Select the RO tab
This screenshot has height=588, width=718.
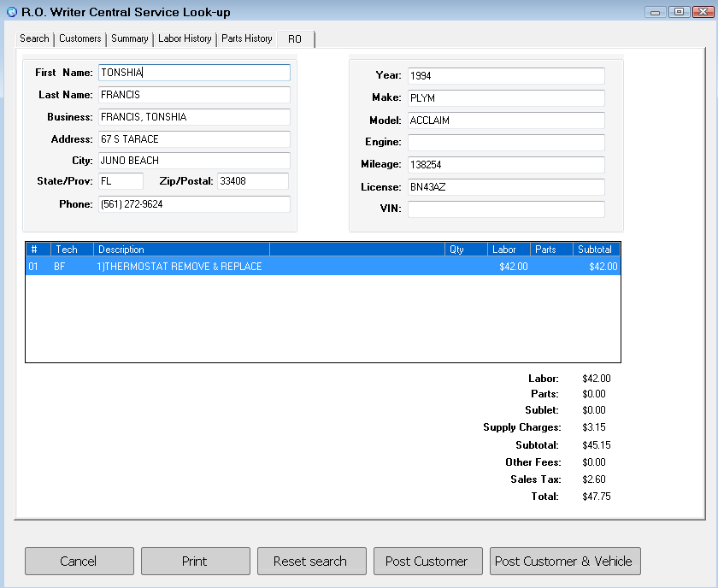point(295,38)
